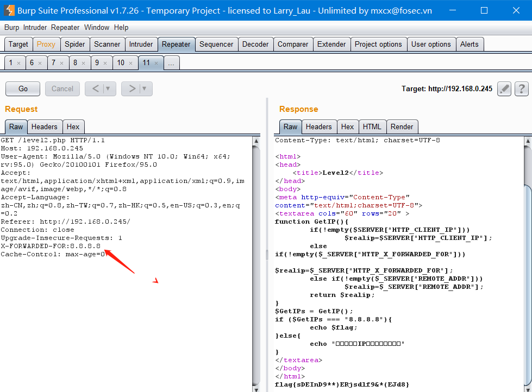Click the Host: 192.168.0.245 header line
Viewport: 532px width, 392px height.
point(42,148)
